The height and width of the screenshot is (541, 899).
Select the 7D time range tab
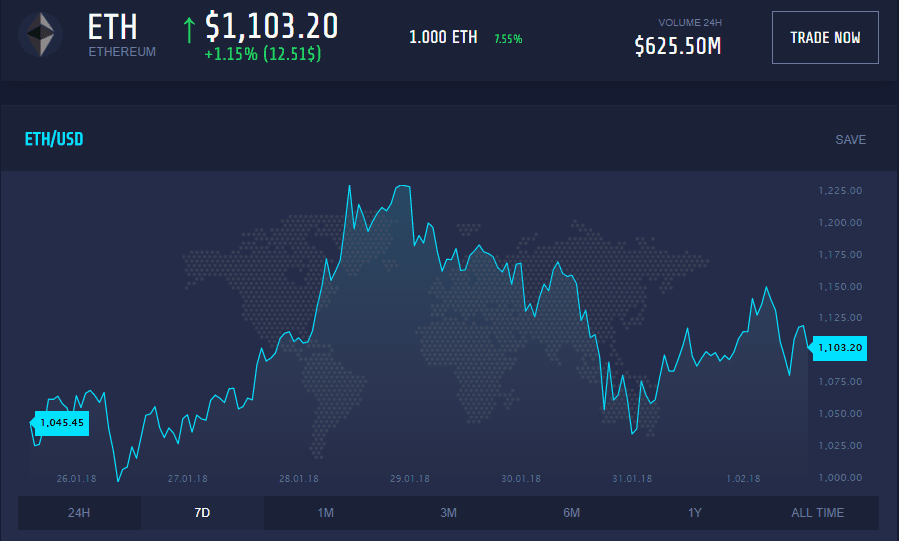[202, 513]
